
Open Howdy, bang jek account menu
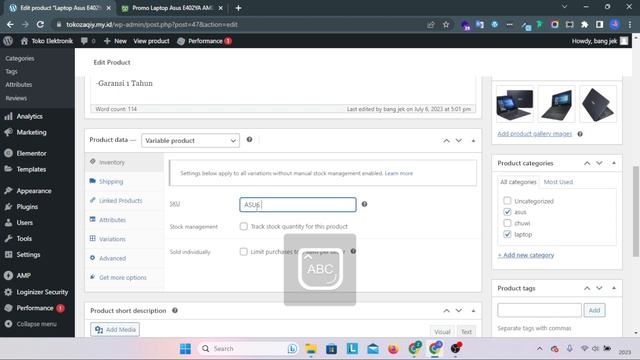(x=600, y=41)
